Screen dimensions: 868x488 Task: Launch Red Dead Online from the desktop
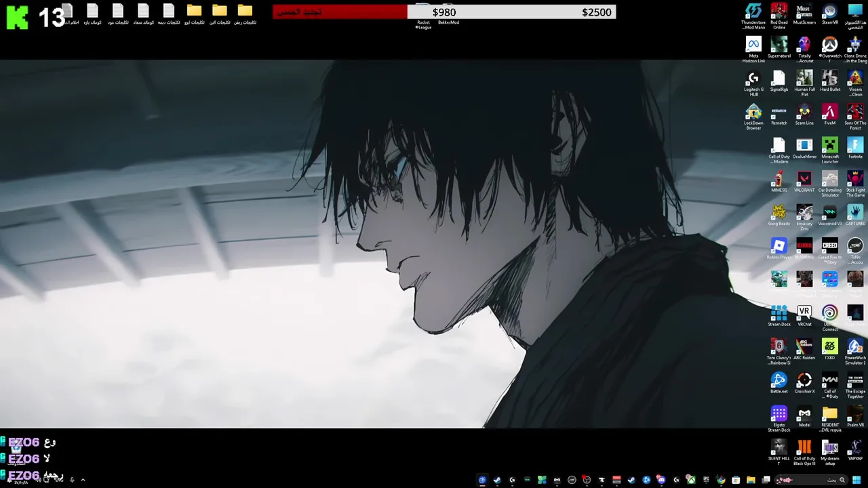click(778, 16)
